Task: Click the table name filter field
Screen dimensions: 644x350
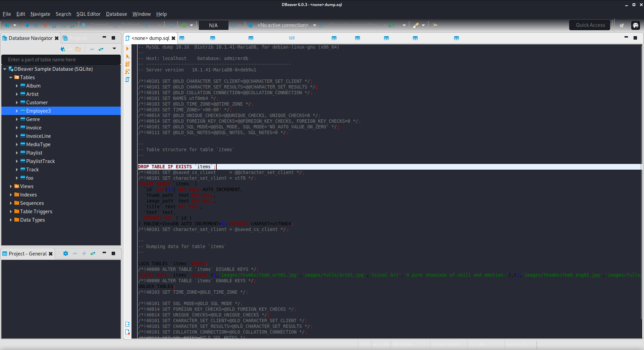Action: click(61, 60)
